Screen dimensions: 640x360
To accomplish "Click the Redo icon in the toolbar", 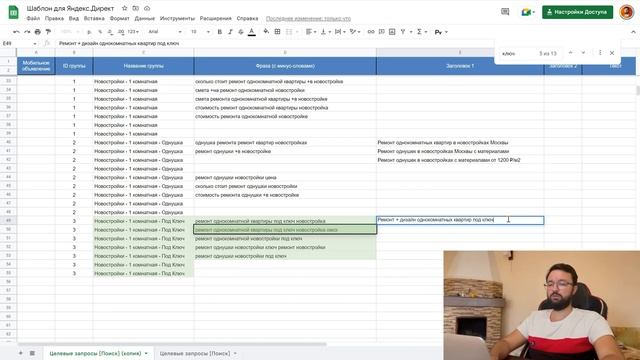I will tap(27, 32).
